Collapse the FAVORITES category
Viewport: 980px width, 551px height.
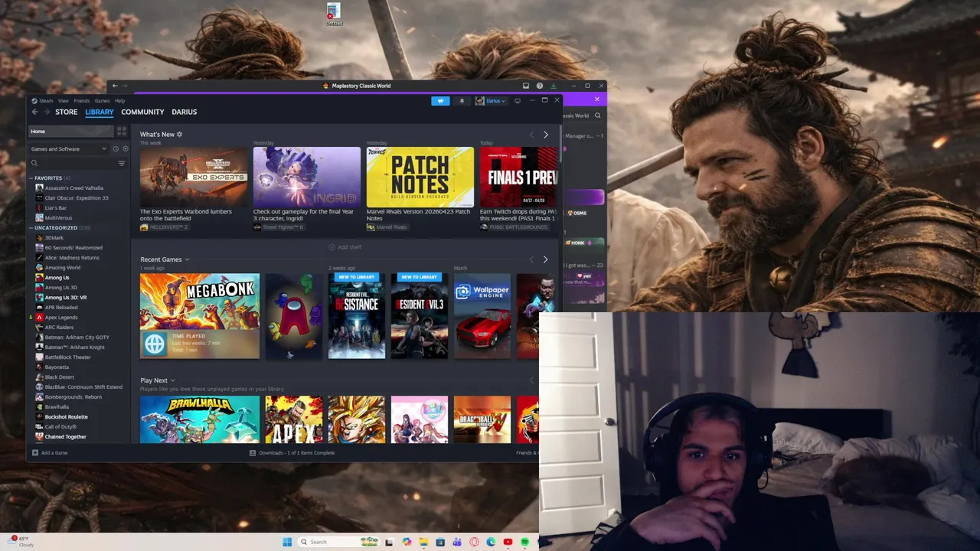[32, 178]
